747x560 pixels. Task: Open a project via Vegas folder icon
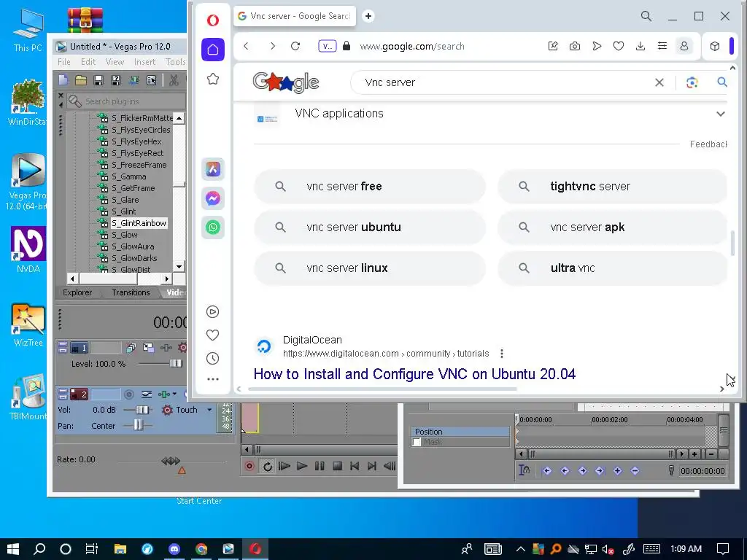(x=80, y=80)
